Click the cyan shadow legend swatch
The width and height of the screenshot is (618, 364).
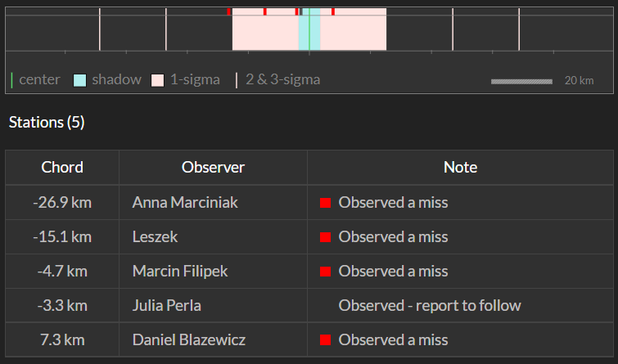(x=79, y=80)
